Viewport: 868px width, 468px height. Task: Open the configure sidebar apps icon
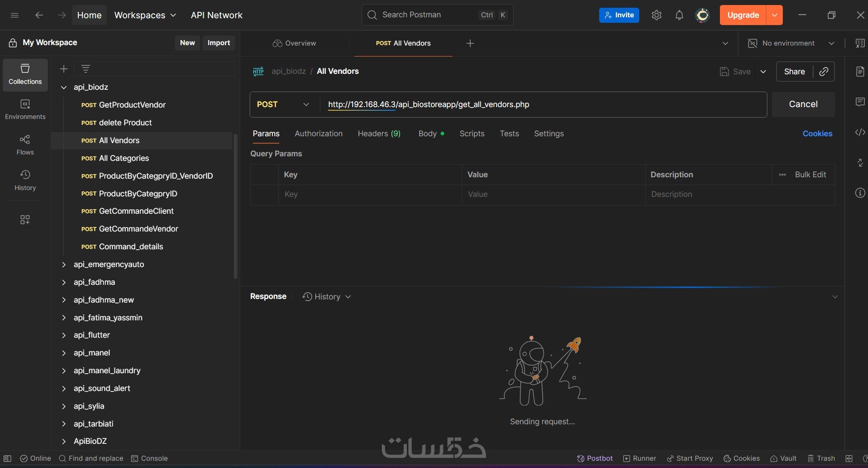25,220
